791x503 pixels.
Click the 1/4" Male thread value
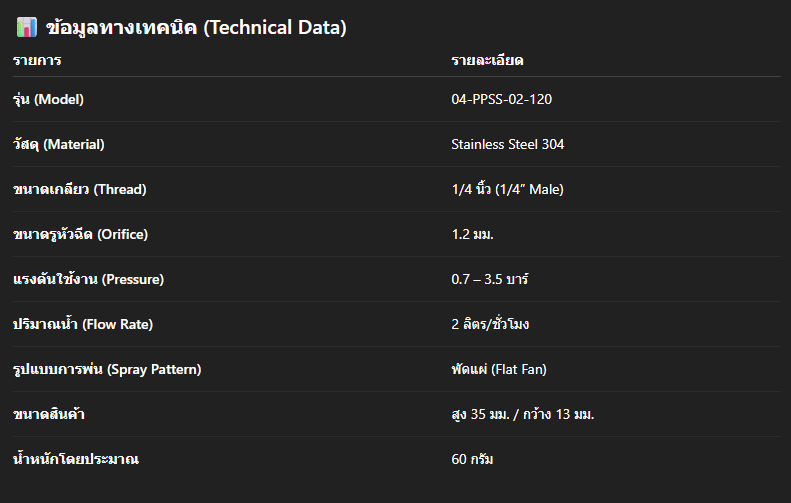click(x=507, y=189)
